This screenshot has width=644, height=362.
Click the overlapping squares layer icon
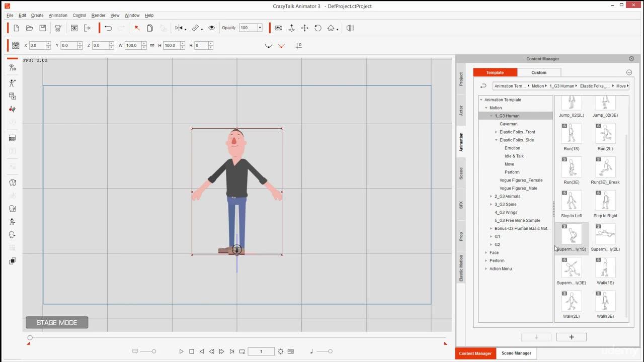pos(13,261)
